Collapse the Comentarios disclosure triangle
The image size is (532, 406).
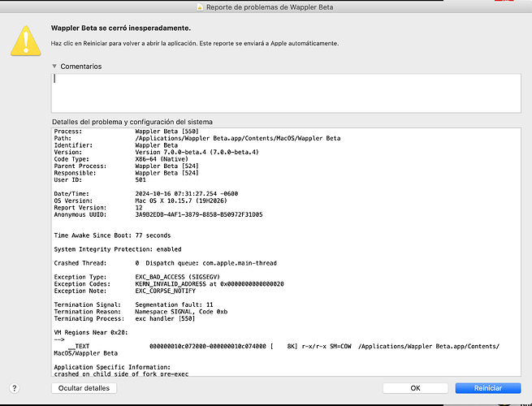point(55,67)
